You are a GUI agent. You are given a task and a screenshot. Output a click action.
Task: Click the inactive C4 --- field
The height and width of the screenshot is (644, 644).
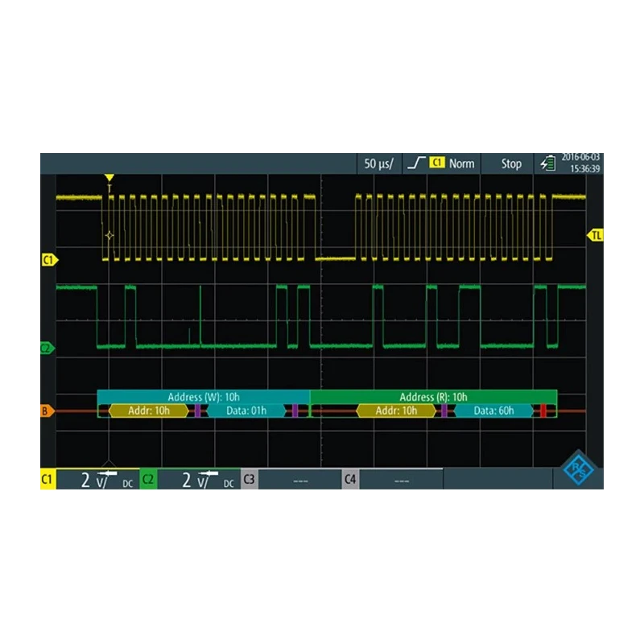click(401, 480)
